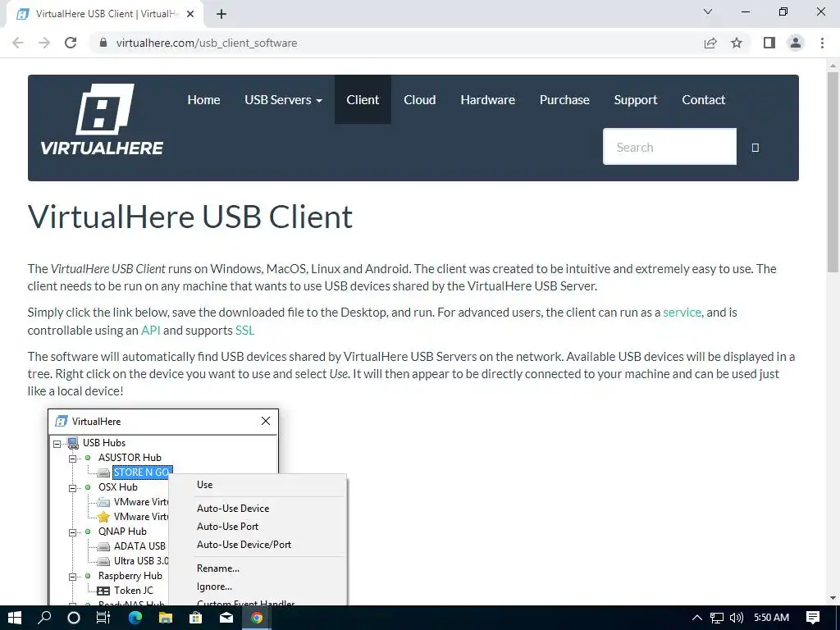Screen dimensions: 840x630
Task: Click the page vertical scrollbar thumb
Action: 833,172
